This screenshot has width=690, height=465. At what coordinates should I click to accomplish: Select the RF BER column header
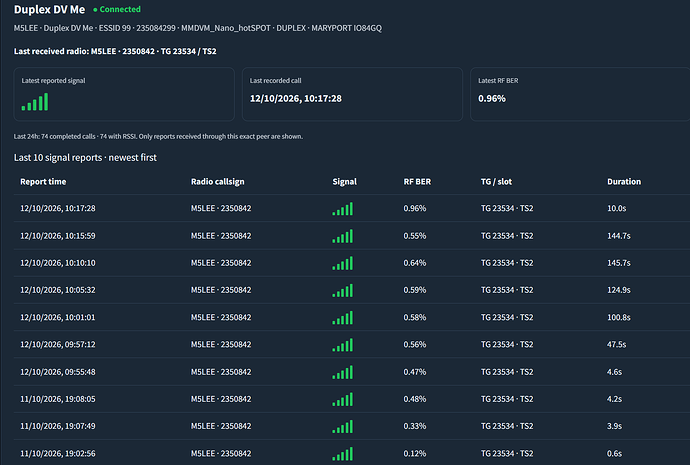point(417,182)
